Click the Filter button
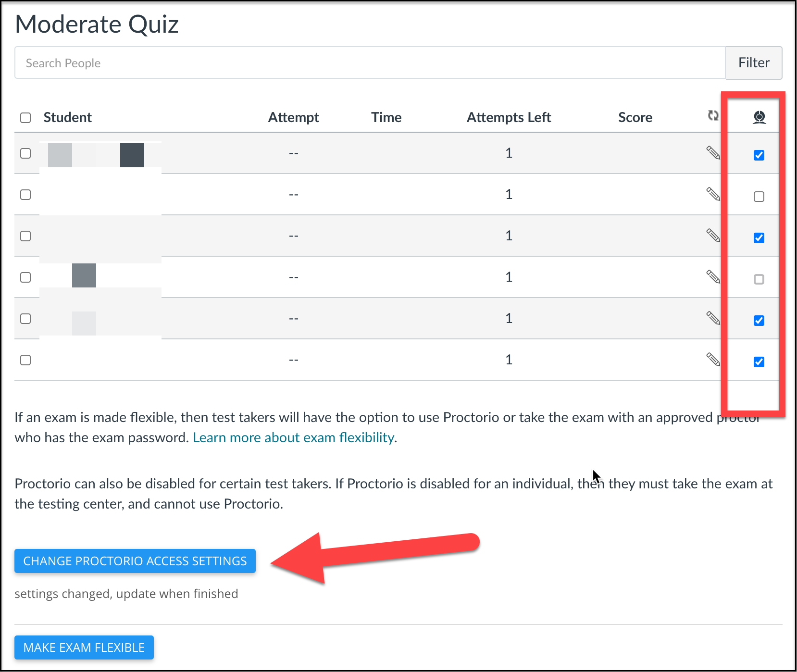 pyautogui.click(x=754, y=63)
